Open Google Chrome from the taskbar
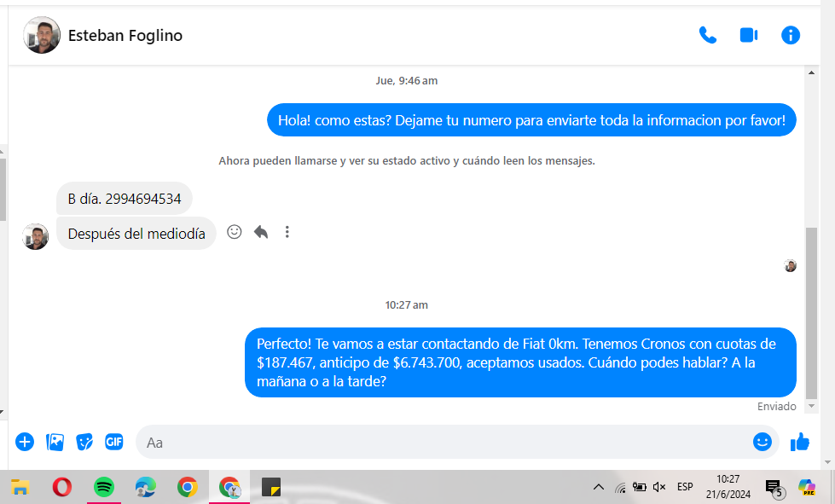835x504 pixels. point(188,487)
